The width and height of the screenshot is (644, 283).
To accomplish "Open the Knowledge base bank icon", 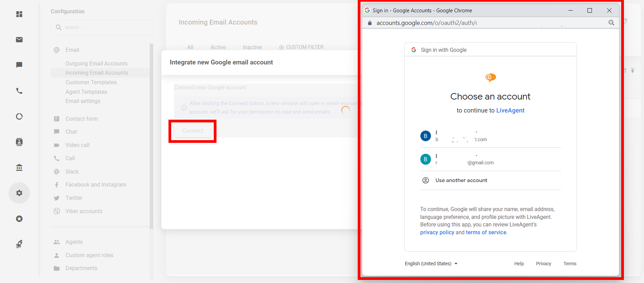I will point(19,167).
